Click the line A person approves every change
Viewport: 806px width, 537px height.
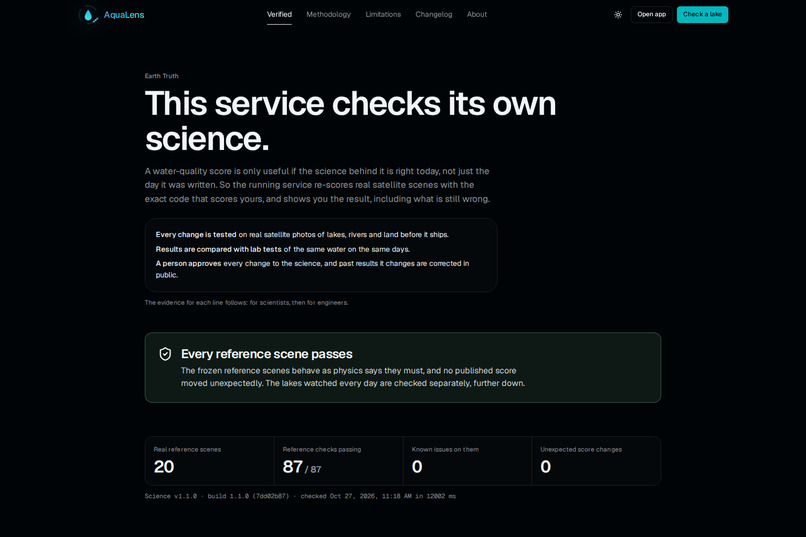pos(313,269)
